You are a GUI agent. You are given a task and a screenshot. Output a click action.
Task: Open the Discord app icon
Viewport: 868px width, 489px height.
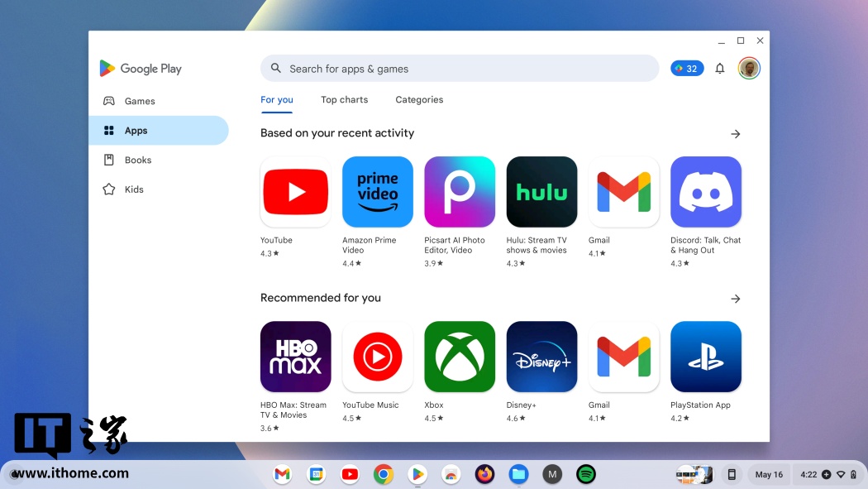coord(706,192)
